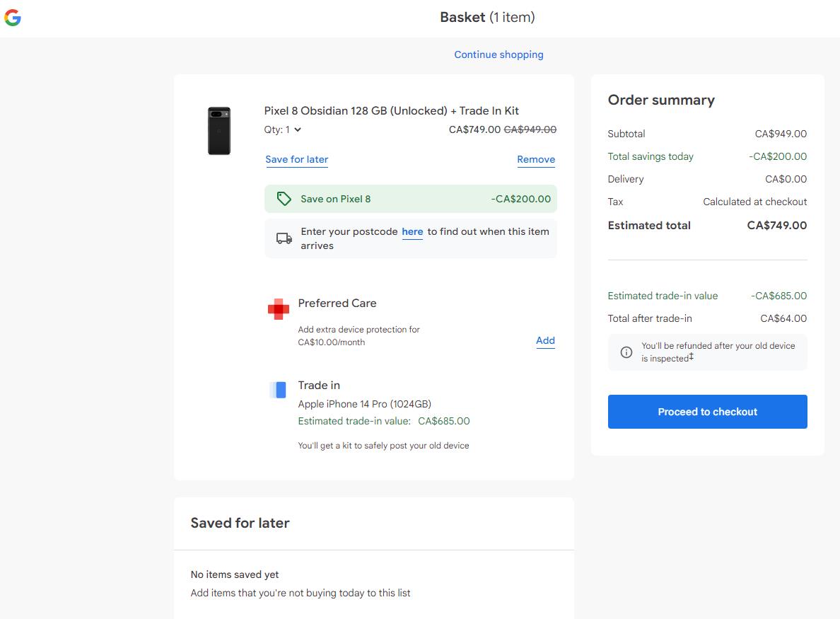
Task: Add Preferred Care device protection
Action: tap(545, 340)
